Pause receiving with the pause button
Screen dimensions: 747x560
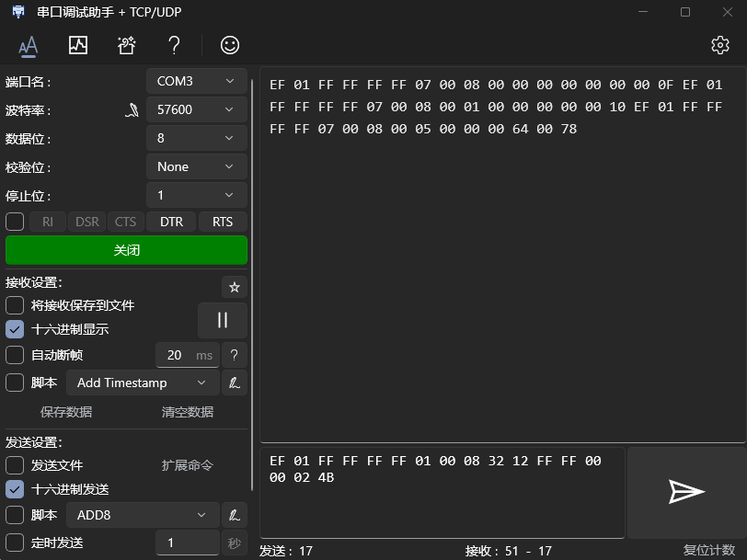point(223,320)
